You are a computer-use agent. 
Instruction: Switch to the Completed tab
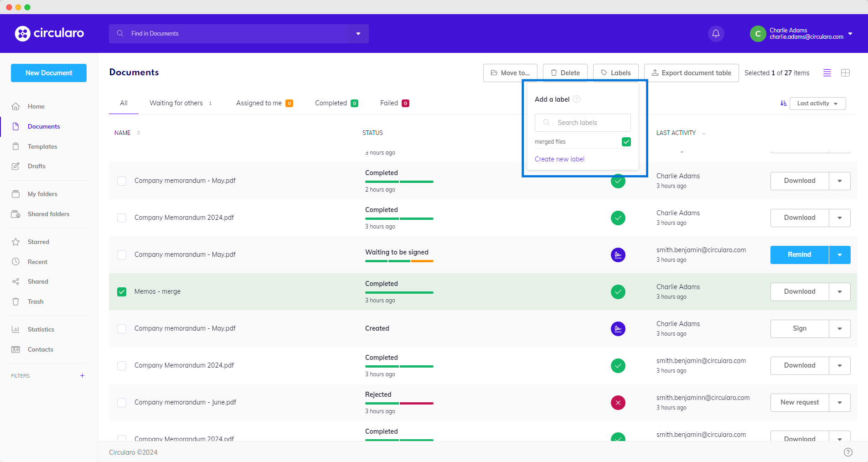tap(336, 103)
